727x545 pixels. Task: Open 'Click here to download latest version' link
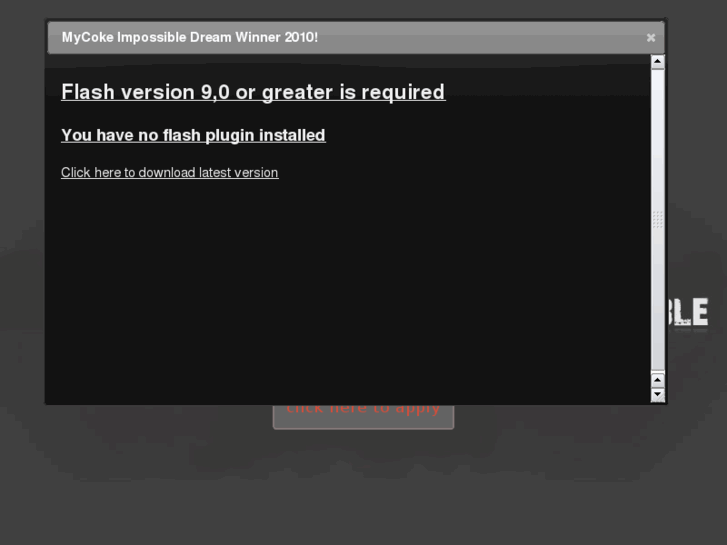(170, 173)
